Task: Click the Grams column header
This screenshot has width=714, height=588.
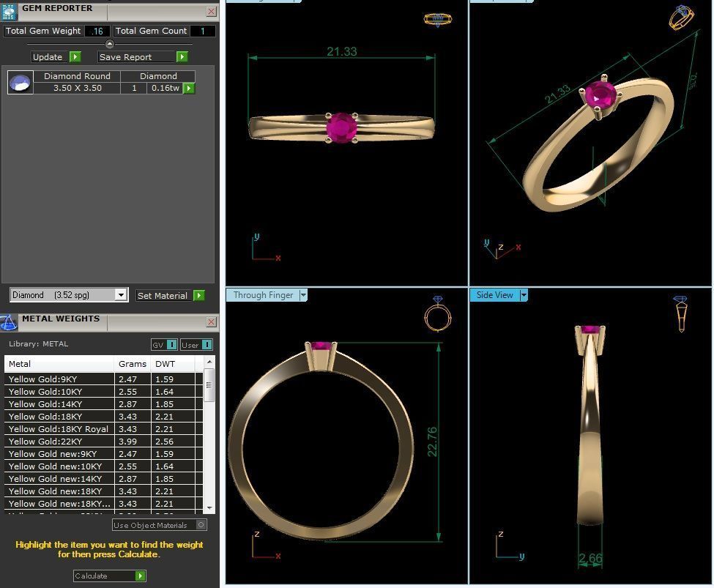Action: click(132, 364)
